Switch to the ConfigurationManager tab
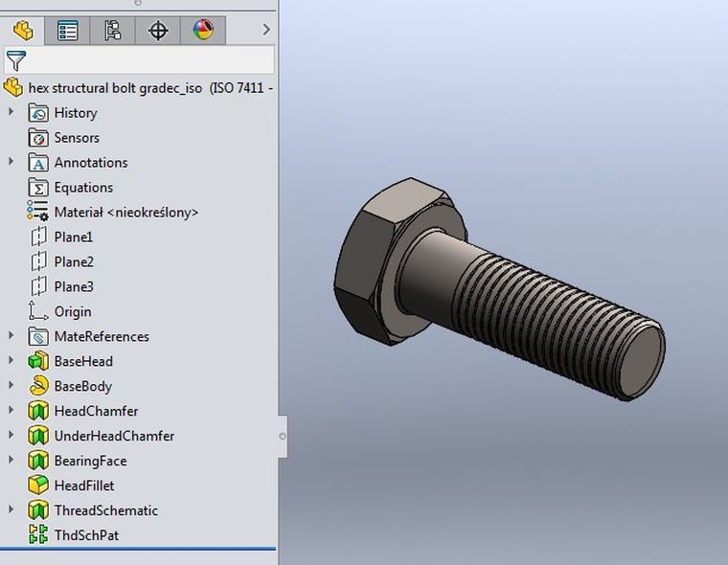The image size is (728, 565). pos(112,31)
